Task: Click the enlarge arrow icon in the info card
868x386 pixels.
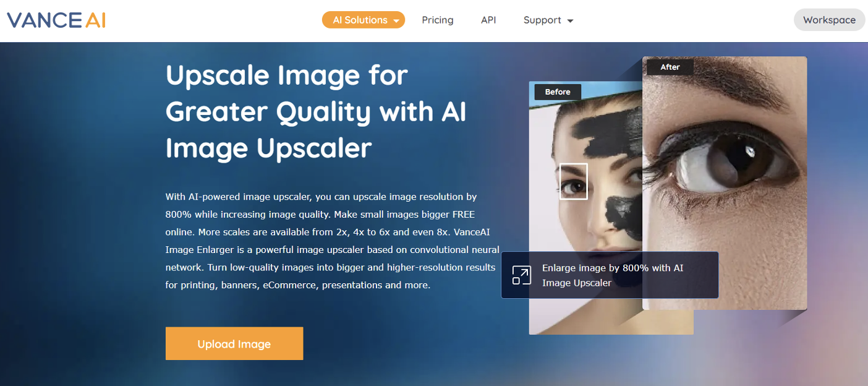Action: click(x=522, y=275)
